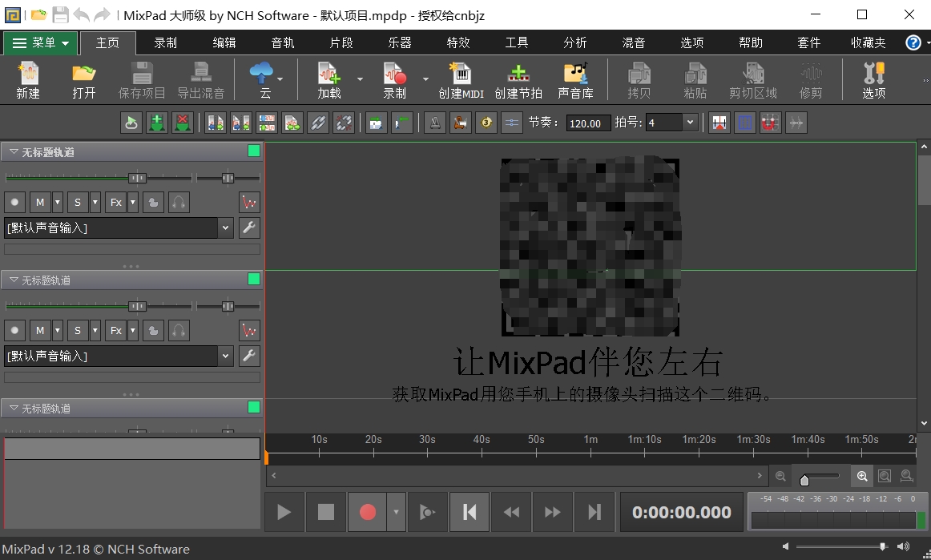The height and width of the screenshot is (560, 931).
Task: Click the fast forward button
Action: click(x=552, y=512)
